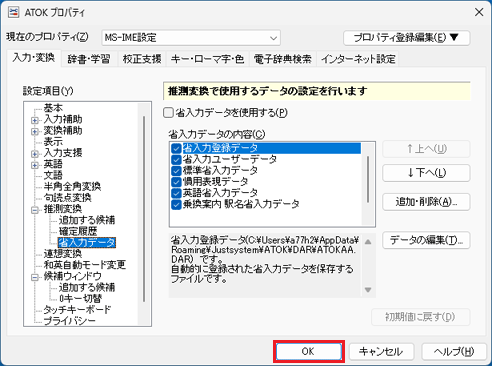Select 句読点変換 in the tree
The width and height of the screenshot is (492, 366).
pyautogui.click(x=67, y=198)
